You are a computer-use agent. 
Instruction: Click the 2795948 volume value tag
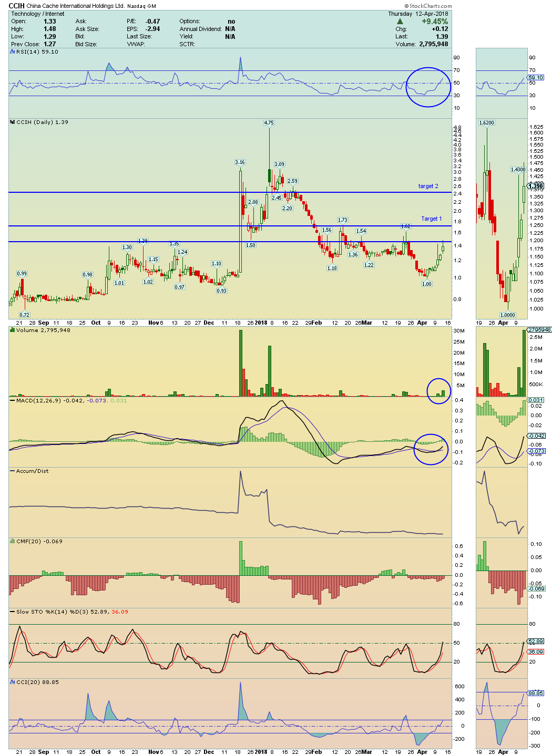[539, 329]
